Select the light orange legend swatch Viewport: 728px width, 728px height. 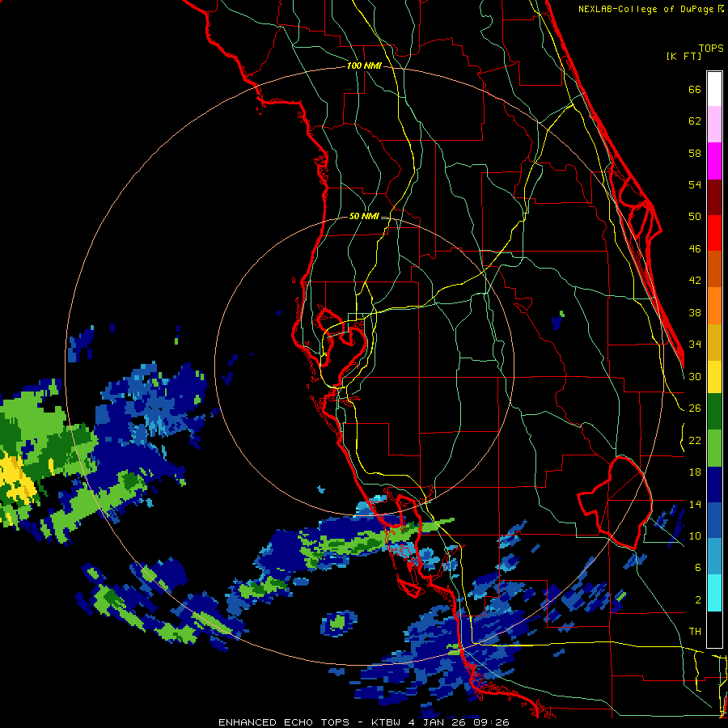[x=714, y=306]
